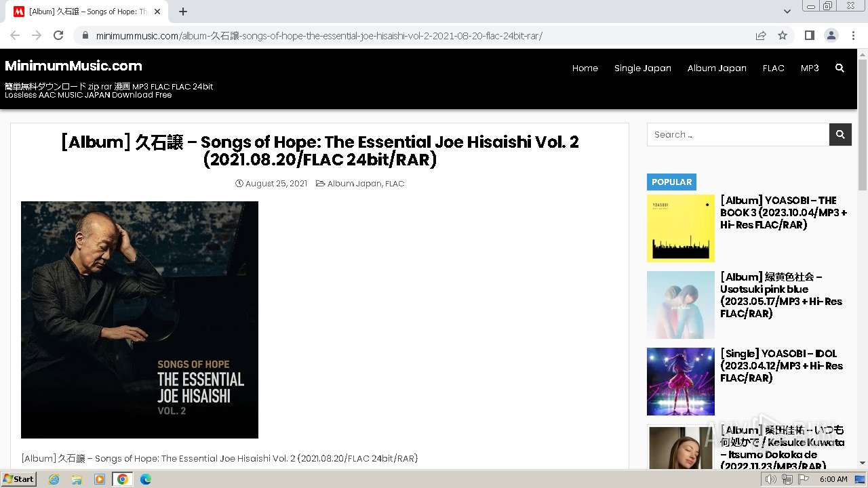This screenshot has width=868, height=488.
Task: Go to MinimumMusic.com site title
Action: point(73,66)
